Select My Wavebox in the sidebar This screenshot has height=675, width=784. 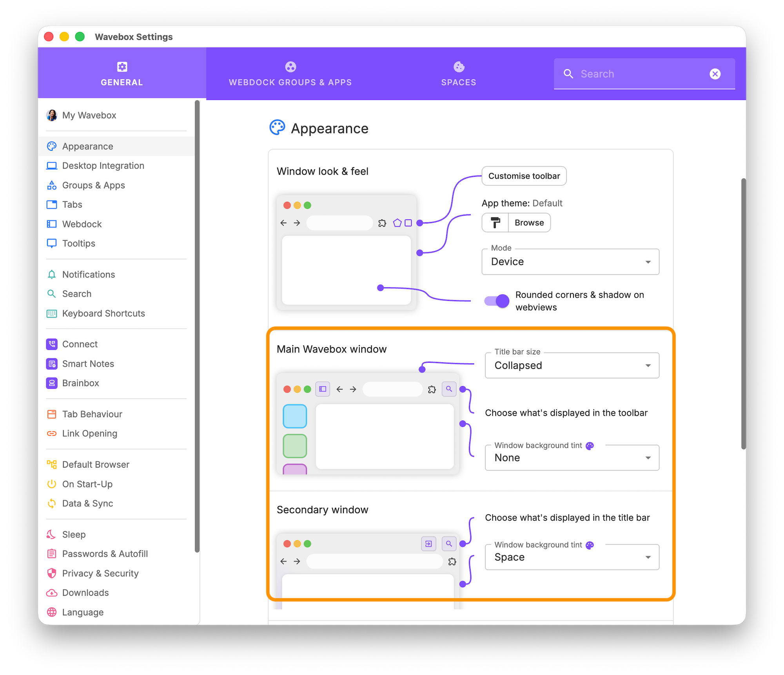(116, 115)
